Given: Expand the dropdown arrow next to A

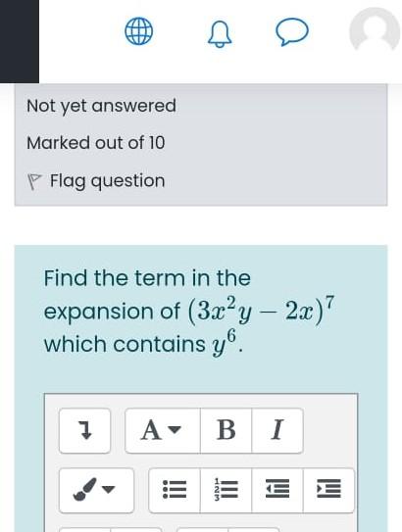Looking at the screenshot, I should click(175, 430).
